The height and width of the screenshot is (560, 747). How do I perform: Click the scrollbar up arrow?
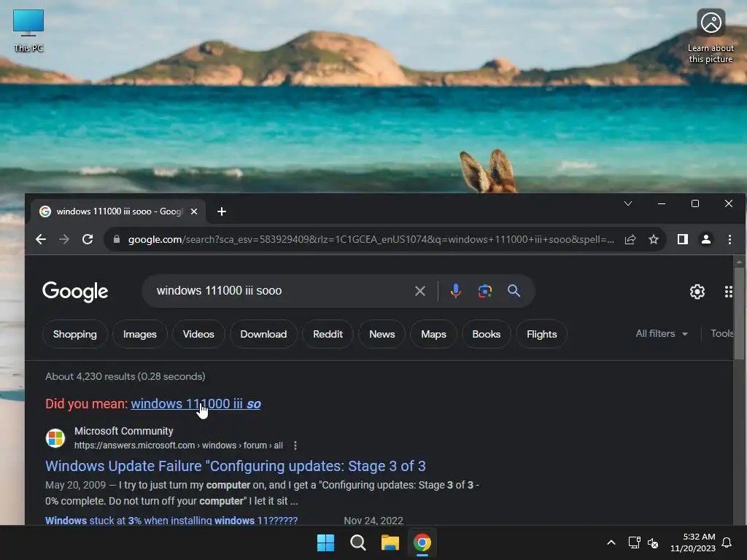(739, 262)
